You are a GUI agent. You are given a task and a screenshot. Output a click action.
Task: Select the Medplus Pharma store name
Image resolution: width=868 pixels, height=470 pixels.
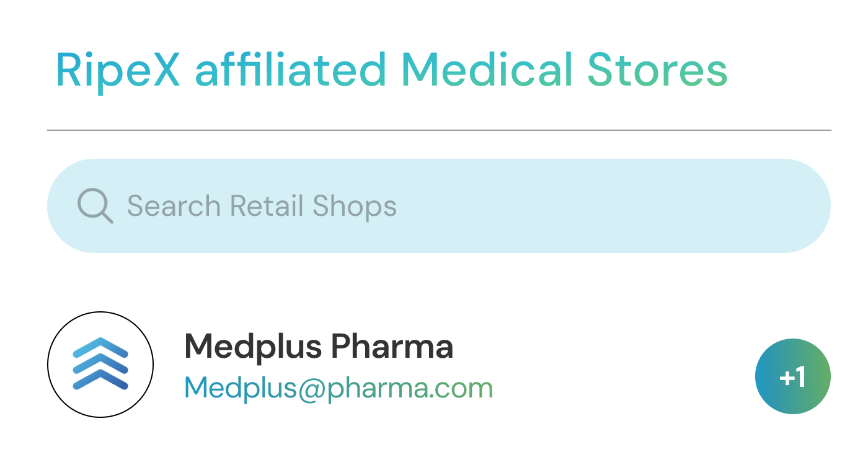[319, 347]
